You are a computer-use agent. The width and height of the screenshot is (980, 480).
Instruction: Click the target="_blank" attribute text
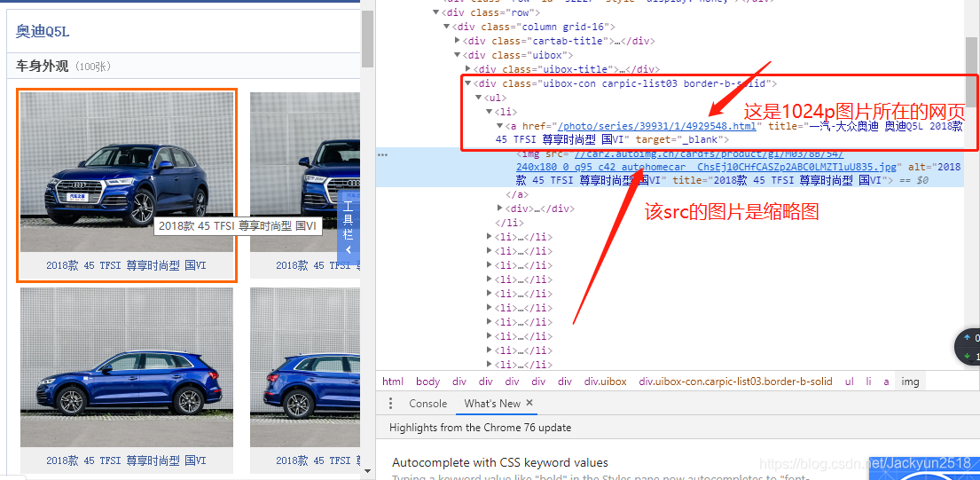678,139
